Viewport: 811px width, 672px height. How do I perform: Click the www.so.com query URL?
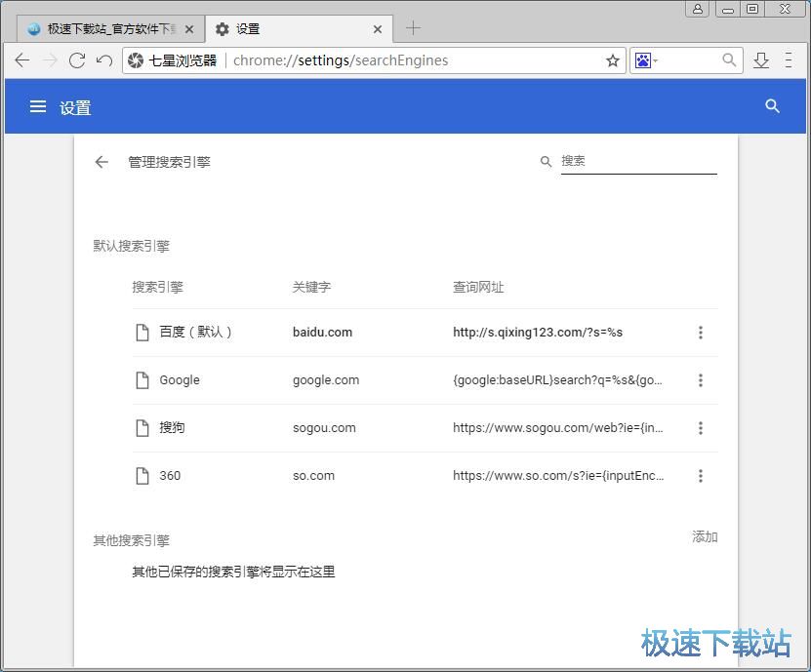coord(558,476)
